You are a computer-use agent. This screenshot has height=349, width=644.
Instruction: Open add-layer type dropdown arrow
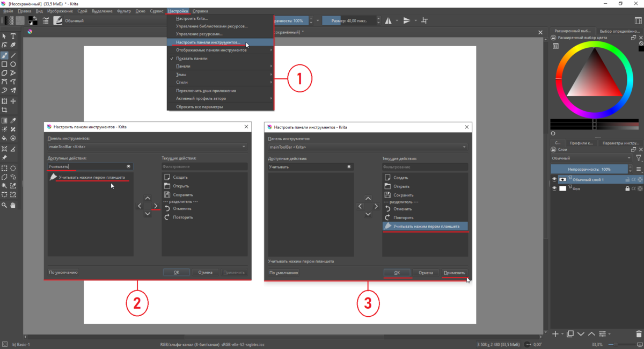(x=562, y=334)
